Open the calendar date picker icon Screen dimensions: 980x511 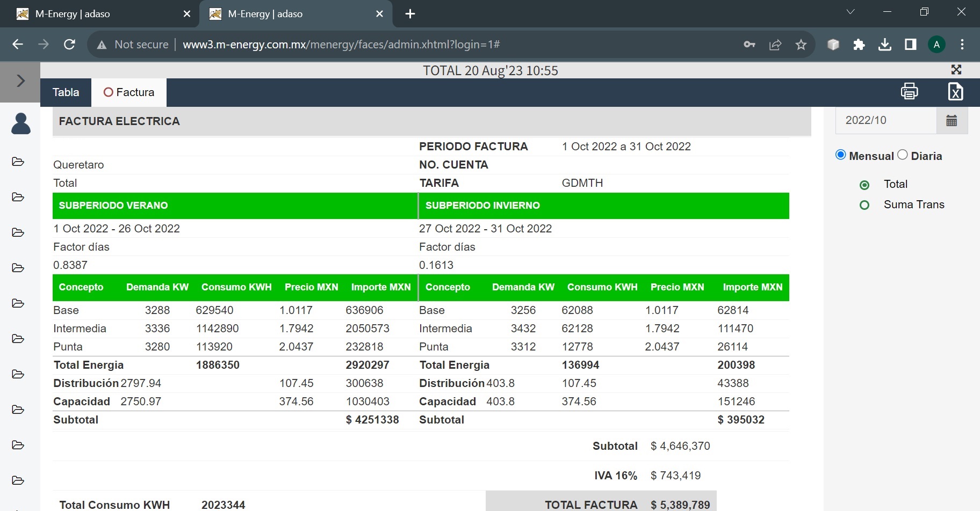point(952,120)
